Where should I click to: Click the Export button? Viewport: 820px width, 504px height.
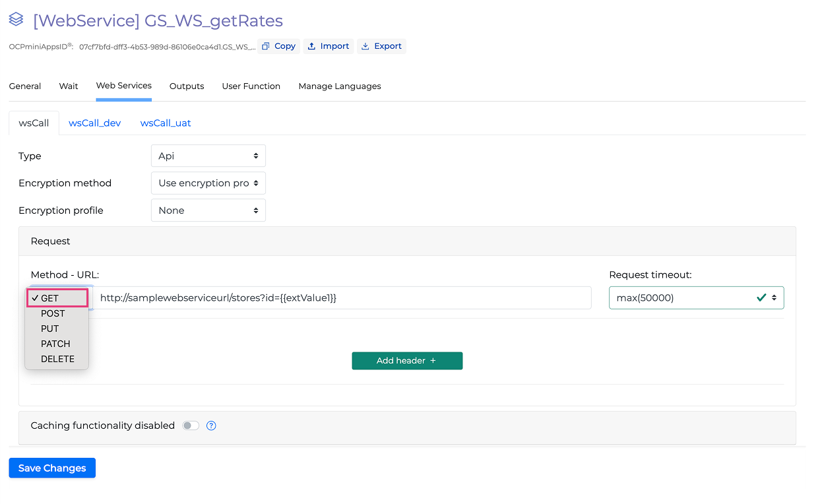(x=381, y=46)
